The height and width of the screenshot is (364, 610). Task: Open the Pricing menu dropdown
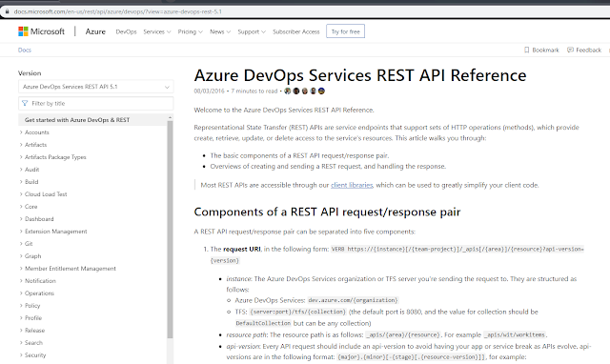click(x=191, y=31)
